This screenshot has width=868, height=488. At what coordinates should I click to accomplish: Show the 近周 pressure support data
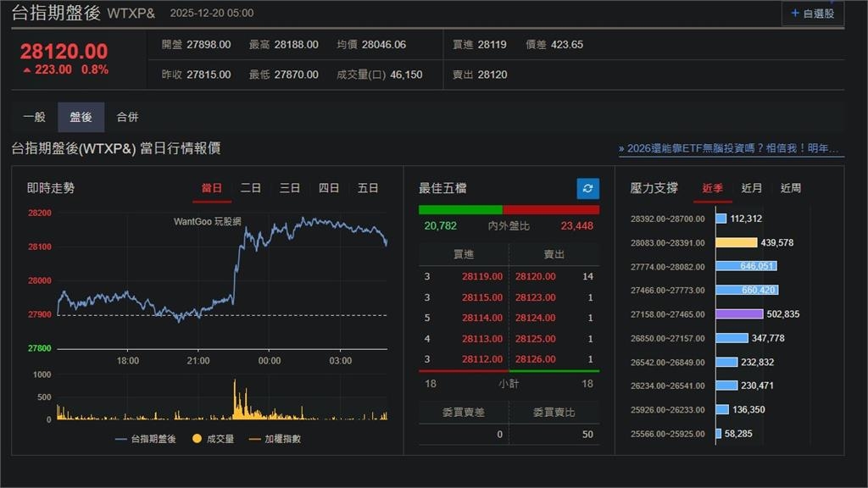pyautogui.click(x=790, y=188)
